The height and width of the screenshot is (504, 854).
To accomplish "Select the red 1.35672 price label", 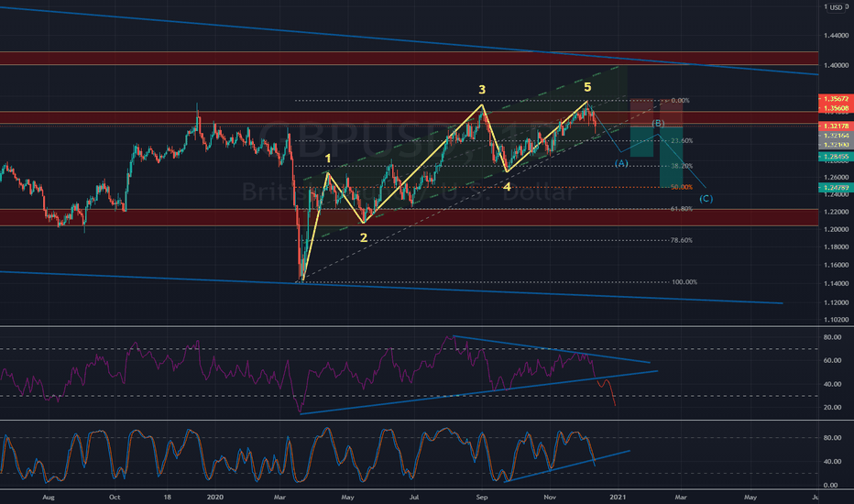I will point(836,99).
